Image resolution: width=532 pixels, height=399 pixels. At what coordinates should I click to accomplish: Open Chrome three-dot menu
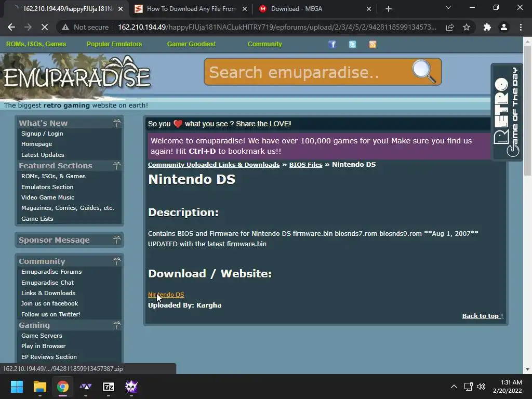(521, 27)
